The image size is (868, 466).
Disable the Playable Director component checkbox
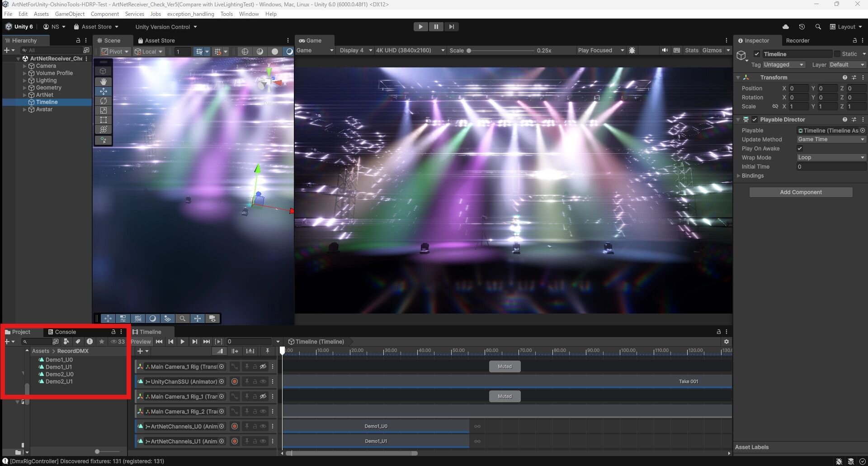(755, 119)
